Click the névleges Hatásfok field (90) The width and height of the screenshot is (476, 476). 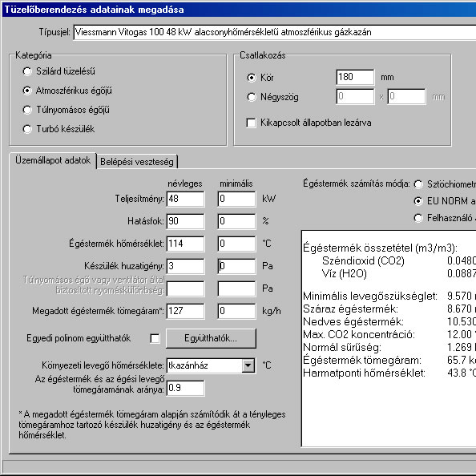(x=185, y=221)
